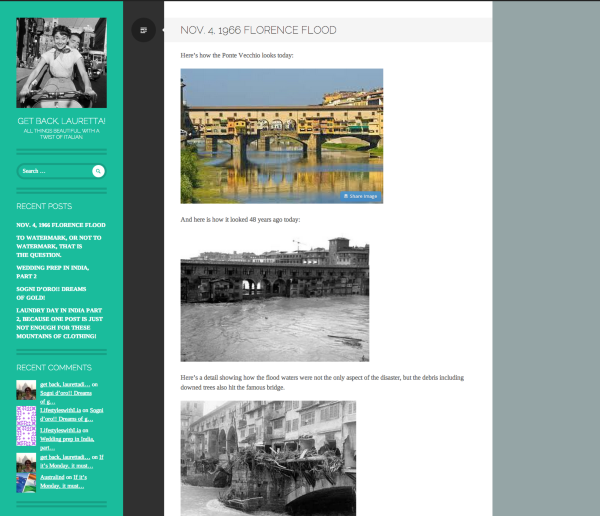Click Taj Mahal avatar beside lauretadi's Monday comment

pos(26,463)
